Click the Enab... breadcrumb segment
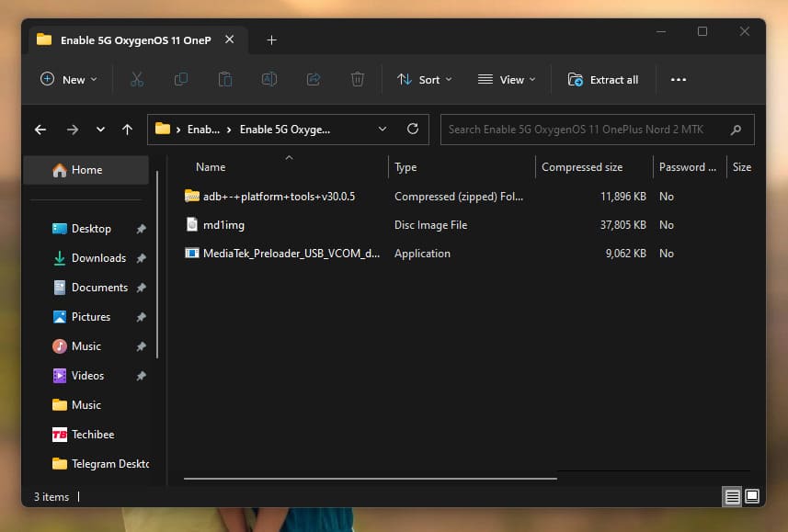Image resolution: width=788 pixels, height=532 pixels. (x=203, y=130)
